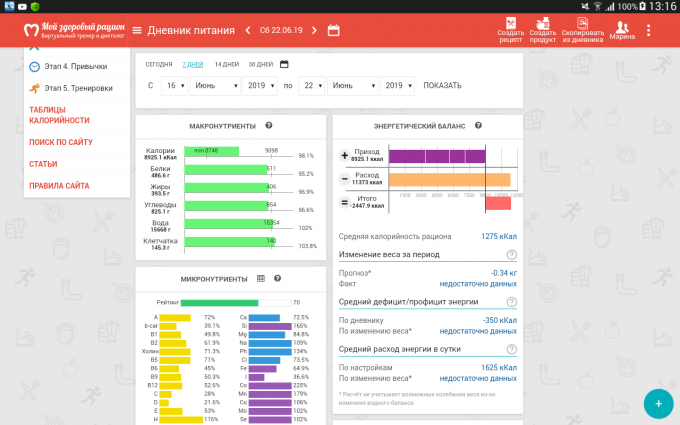
Task: Open Таблицы калорийности sidebar link
Action: (x=60, y=115)
